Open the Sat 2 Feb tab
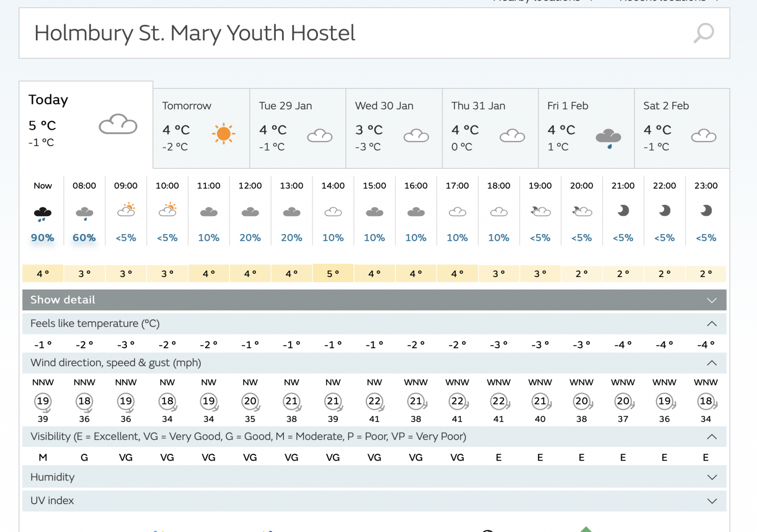The width and height of the screenshot is (757, 532). 682,128
